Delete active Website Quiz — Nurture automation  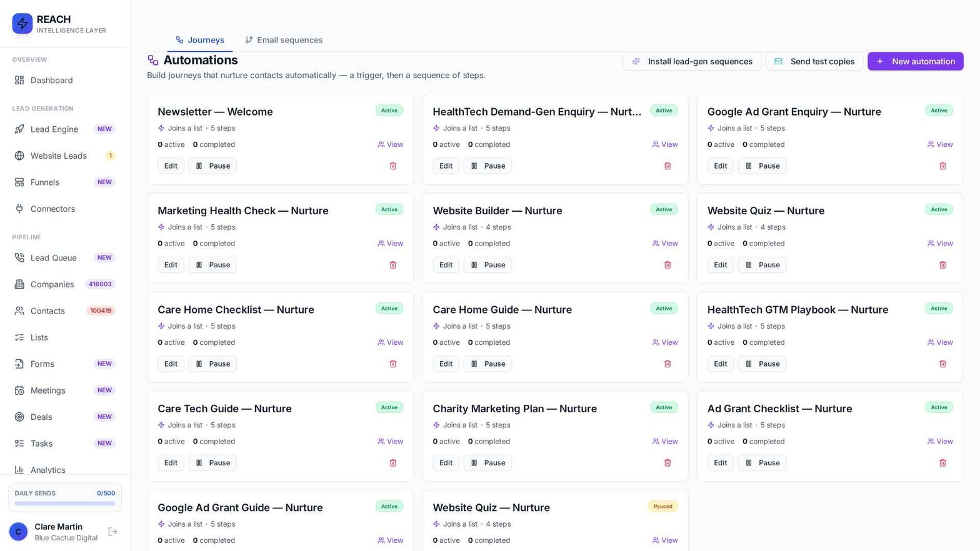(942, 265)
